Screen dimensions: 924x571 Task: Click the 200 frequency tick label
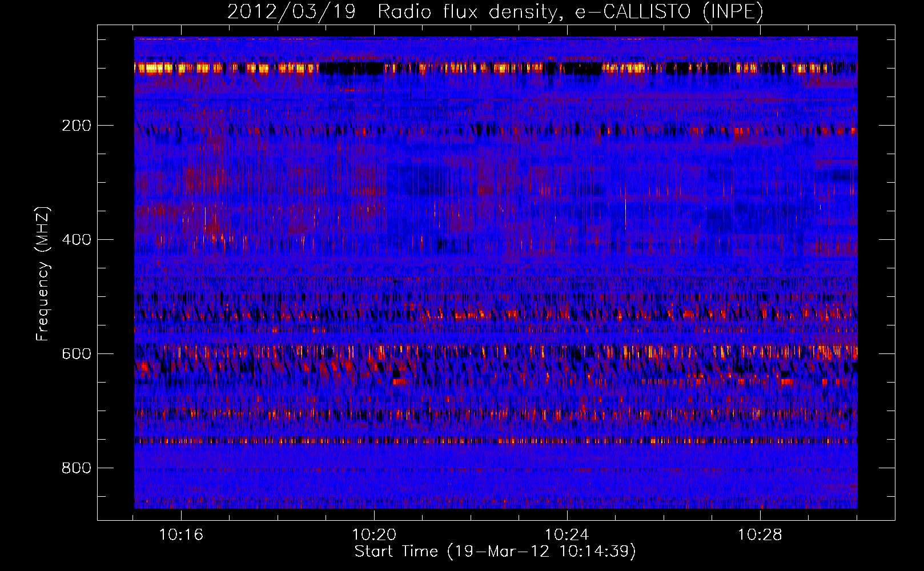pyautogui.click(x=77, y=126)
